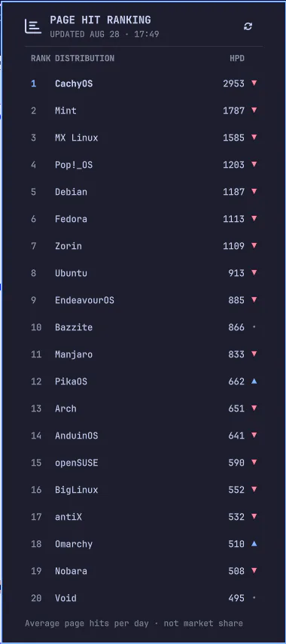Click the DISTRIBUTION column header
286x644 pixels.
click(84, 59)
